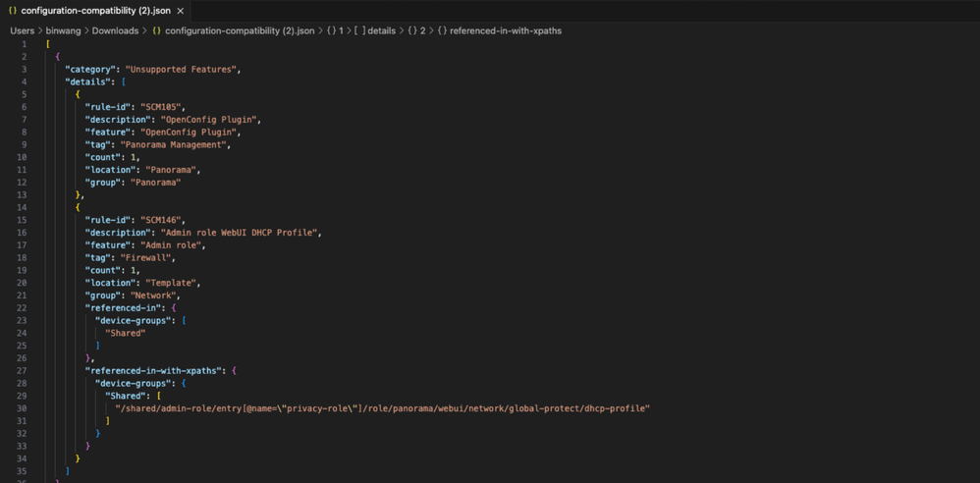Click the "Panorama Management" tag value
980x483 pixels.
(173, 144)
